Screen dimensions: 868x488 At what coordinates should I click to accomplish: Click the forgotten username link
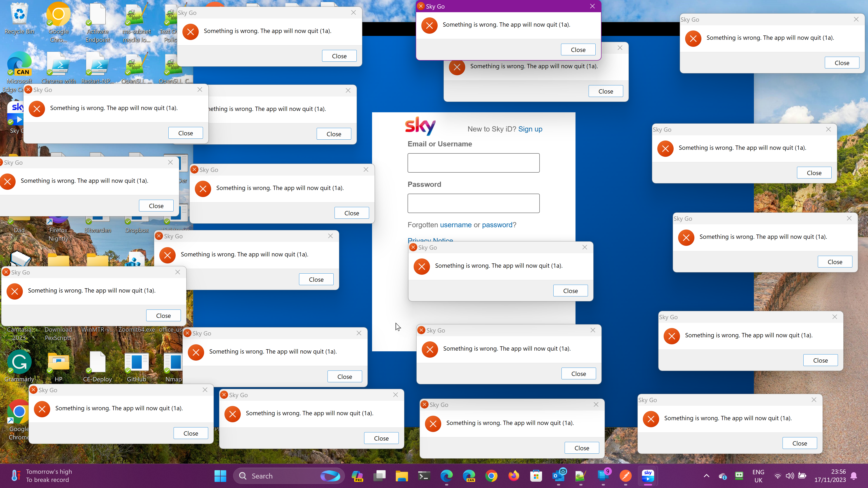(455, 225)
